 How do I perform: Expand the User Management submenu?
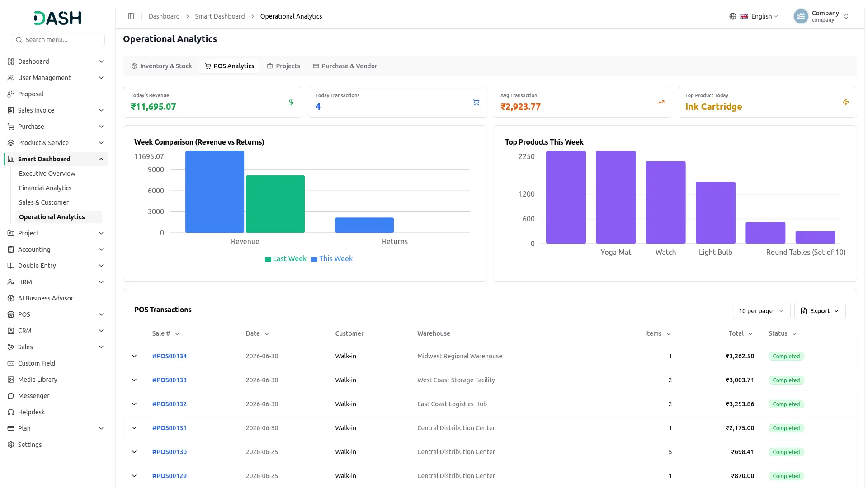101,78
